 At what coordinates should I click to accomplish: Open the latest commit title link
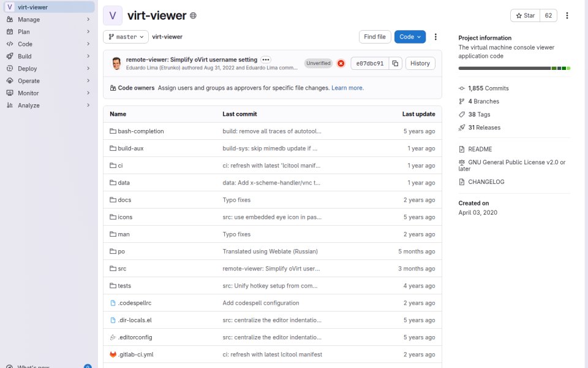pyautogui.click(x=192, y=59)
